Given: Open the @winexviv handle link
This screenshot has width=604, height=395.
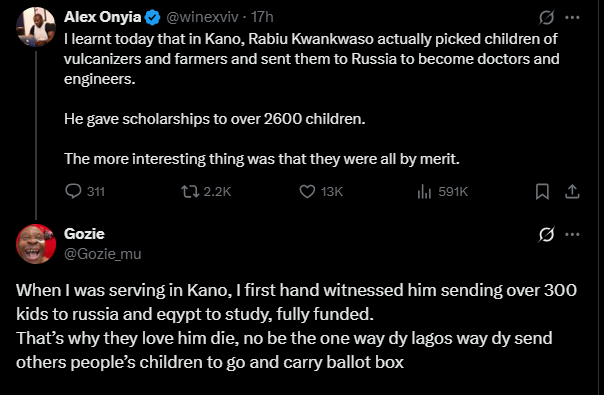Looking at the screenshot, I should (x=202, y=17).
